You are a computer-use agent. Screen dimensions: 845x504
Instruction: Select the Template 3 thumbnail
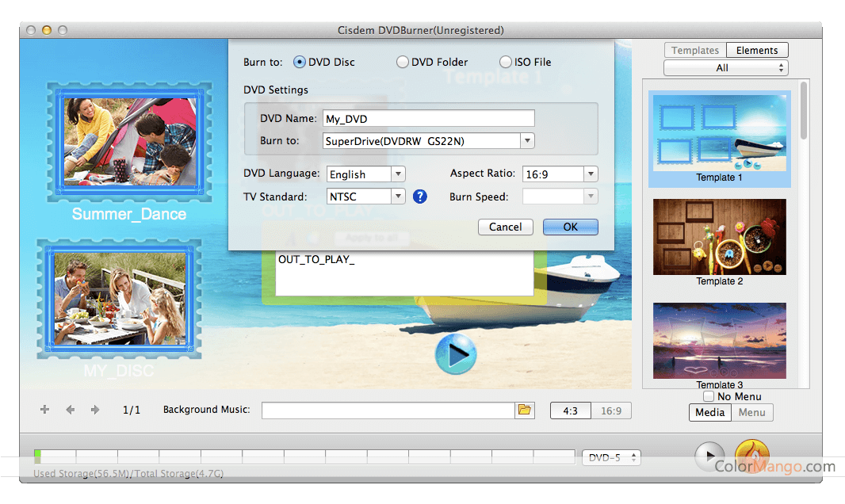coord(720,341)
